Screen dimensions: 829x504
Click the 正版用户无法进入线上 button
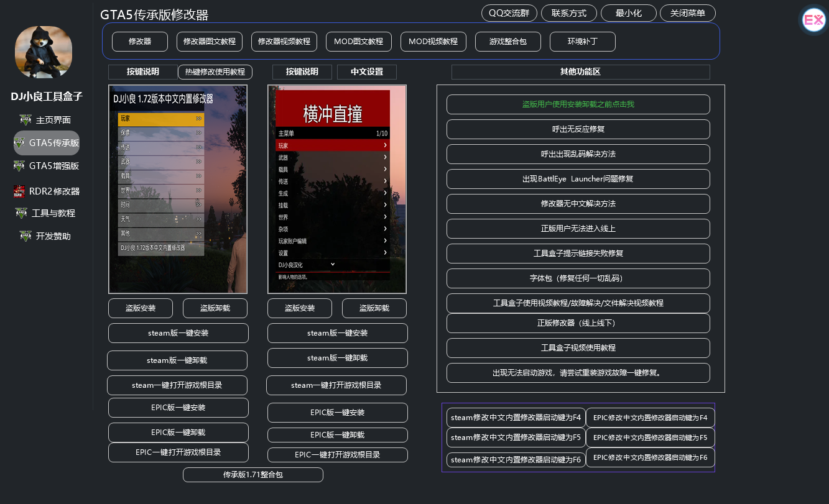pos(578,229)
